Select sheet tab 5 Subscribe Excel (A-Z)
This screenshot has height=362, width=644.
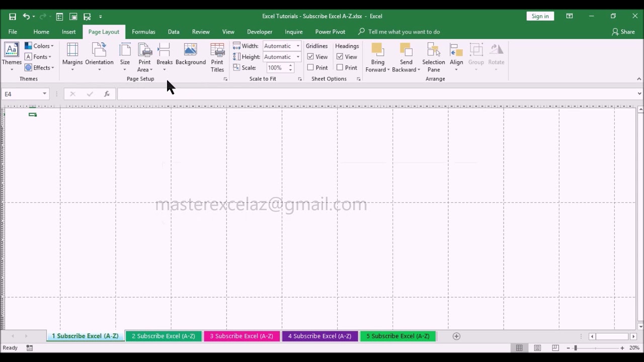pos(397,336)
